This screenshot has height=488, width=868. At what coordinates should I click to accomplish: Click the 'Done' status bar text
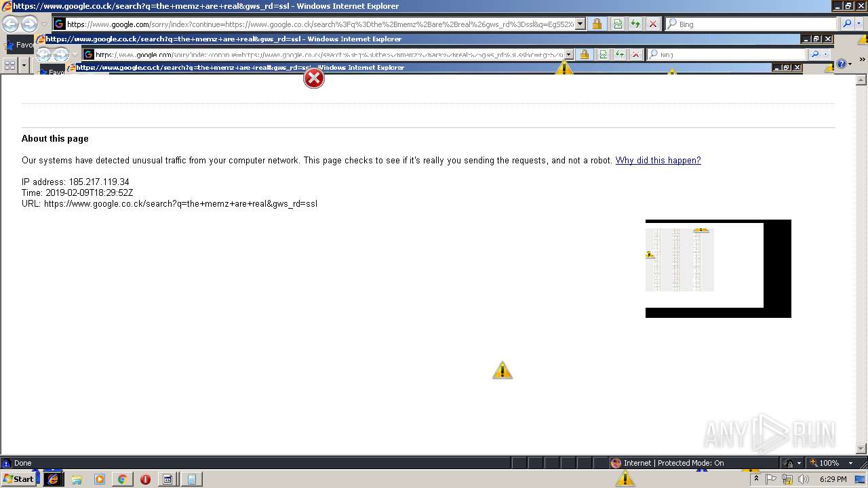(23, 464)
